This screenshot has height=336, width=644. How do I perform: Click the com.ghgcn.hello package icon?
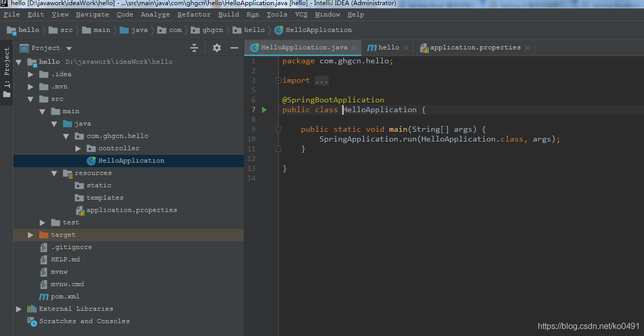79,136
